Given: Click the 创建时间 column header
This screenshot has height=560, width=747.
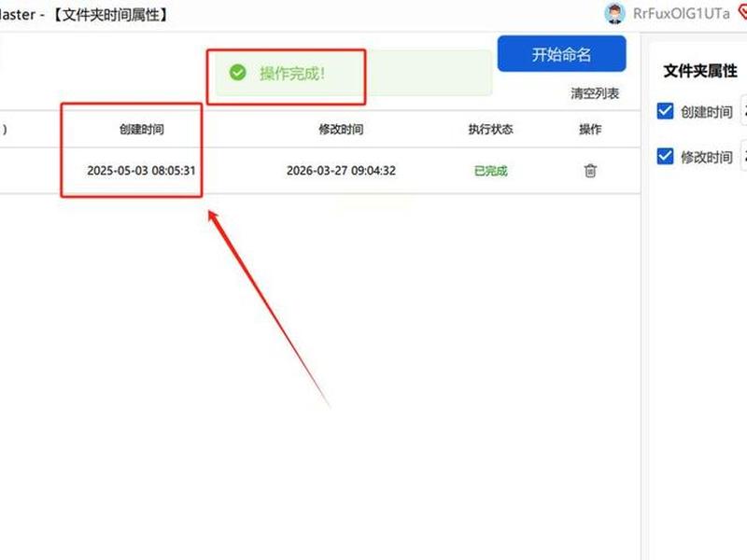Looking at the screenshot, I should pos(142,129).
